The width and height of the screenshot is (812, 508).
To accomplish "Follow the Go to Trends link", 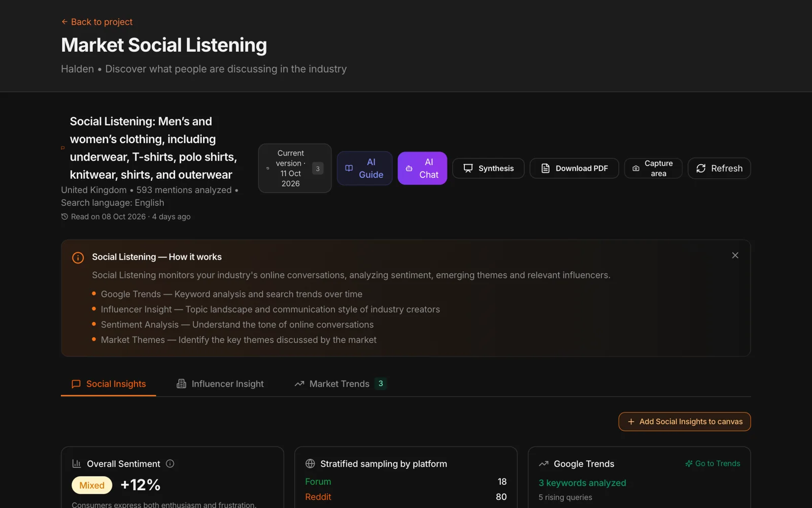I will (x=713, y=464).
